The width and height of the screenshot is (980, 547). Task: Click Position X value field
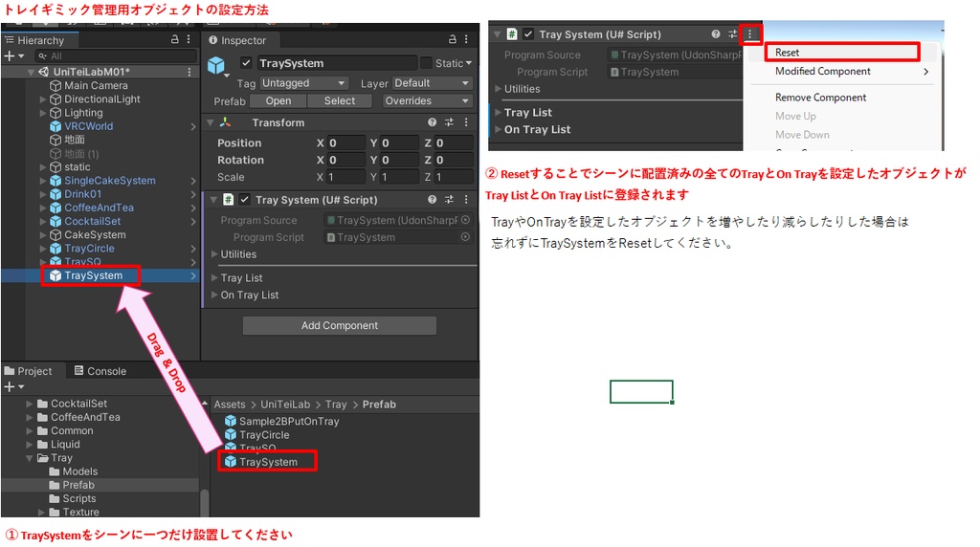[346, 143]
